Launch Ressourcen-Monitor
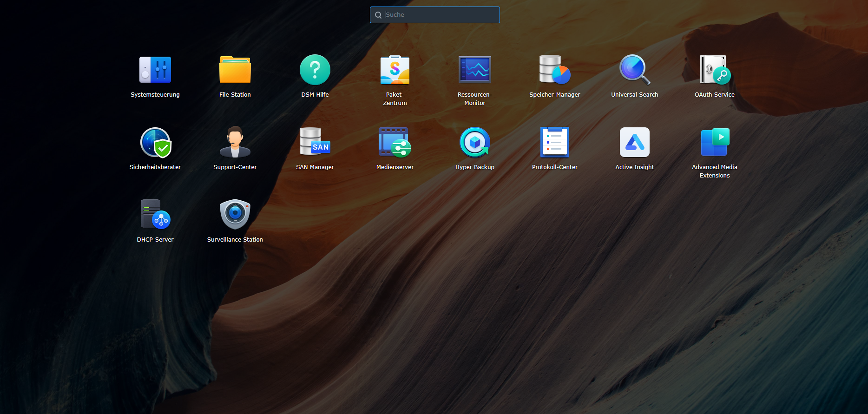This screenshot has width=868, height=414. point(475,70)
